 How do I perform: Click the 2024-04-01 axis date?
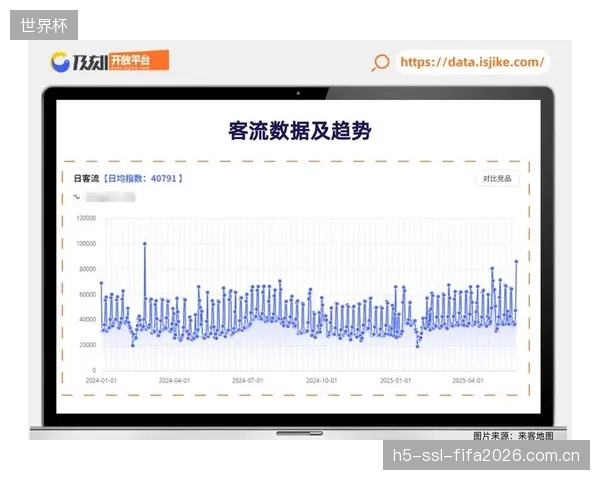[x=174, y=380]
